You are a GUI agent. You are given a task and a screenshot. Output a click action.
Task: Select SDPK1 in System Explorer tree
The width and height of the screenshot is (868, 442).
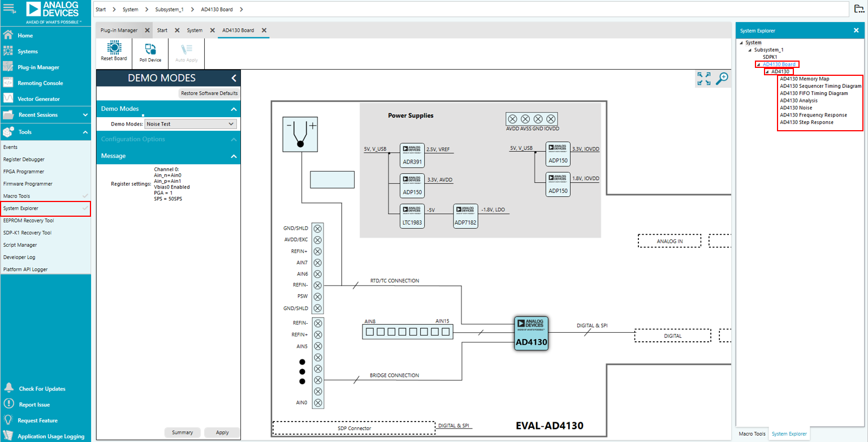(770, 57)
